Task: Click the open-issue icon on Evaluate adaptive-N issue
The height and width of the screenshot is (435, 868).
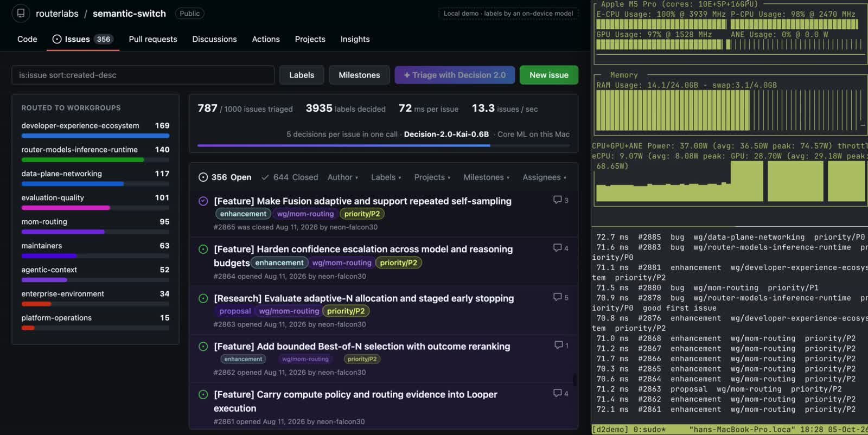Action: pyautogui.click(x=203, y=298)
